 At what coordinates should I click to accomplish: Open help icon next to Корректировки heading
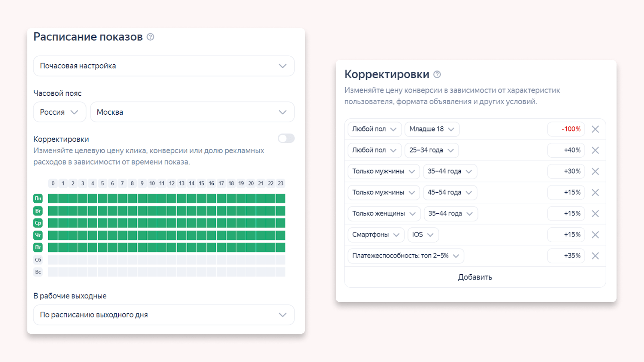[x=437, y=74]
